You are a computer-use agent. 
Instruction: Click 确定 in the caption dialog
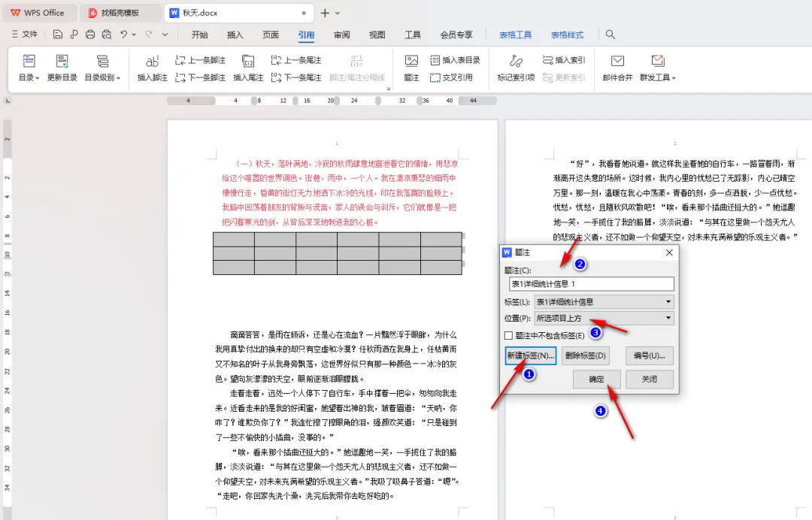(596, 379)
